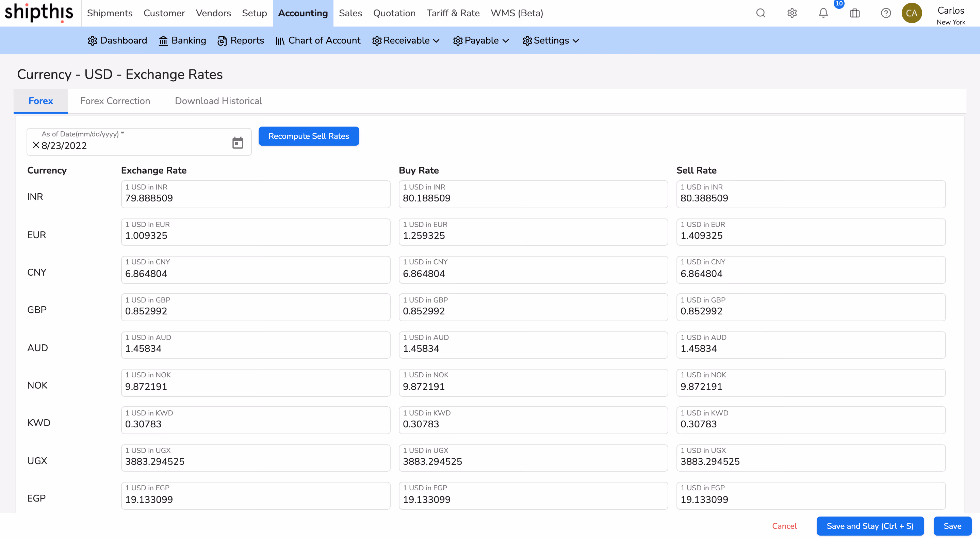Edit the INR exchange rate field

pos(256,194)
